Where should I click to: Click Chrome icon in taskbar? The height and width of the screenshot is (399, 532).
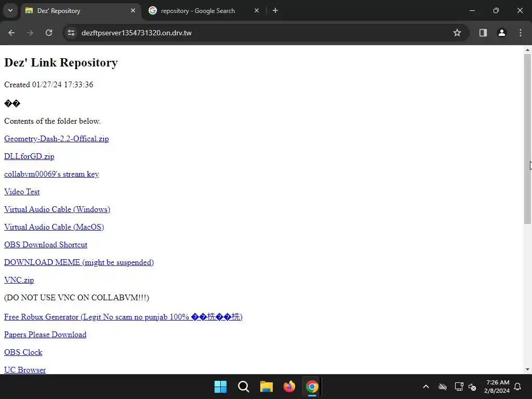(312, 387)
